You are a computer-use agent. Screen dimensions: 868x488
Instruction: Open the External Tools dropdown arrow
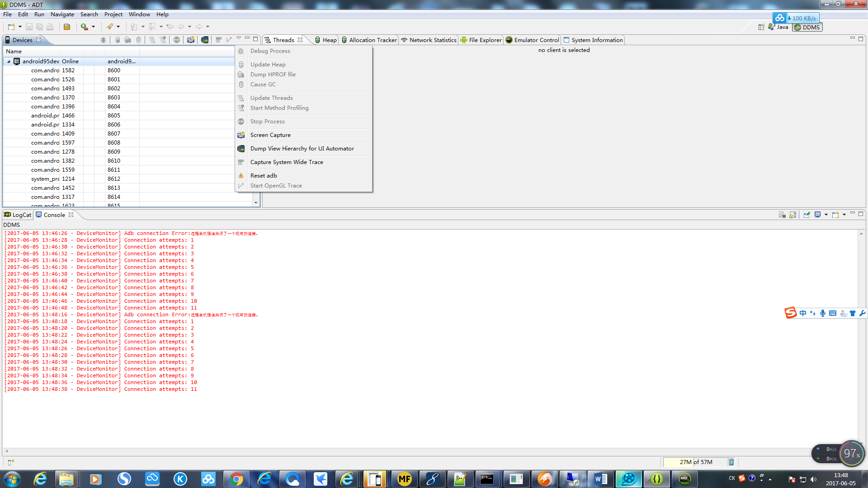[x=94, y=27]
